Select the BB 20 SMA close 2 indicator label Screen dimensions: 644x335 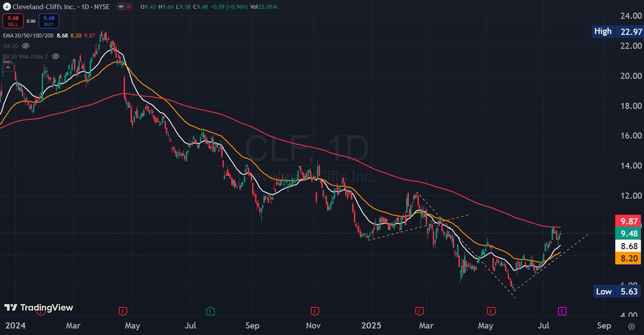click(26, 56)
